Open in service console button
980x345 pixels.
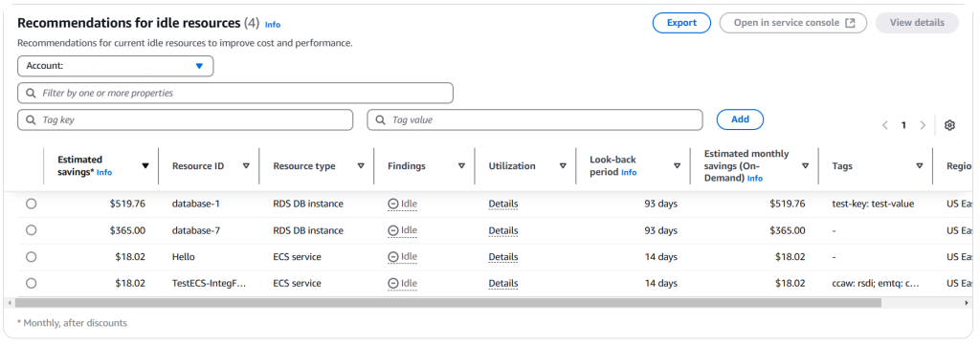(x=793, y=23)
